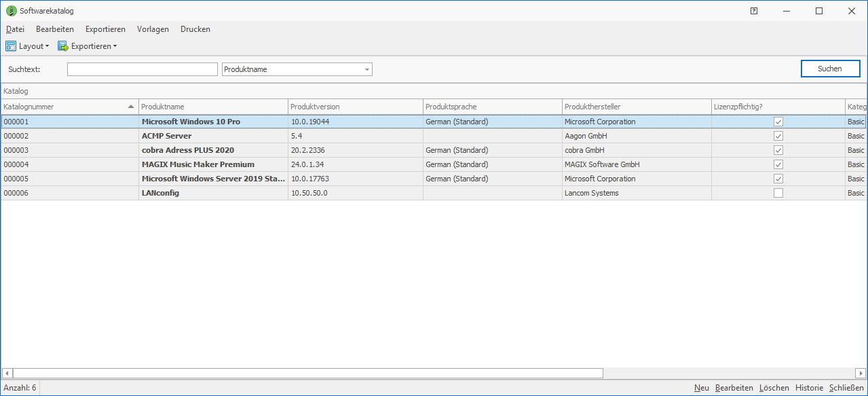Click the Softwarekatalog app icon in title bar
Image resolution: width=868 pixels, height=396 pixels.
(11, 11)
